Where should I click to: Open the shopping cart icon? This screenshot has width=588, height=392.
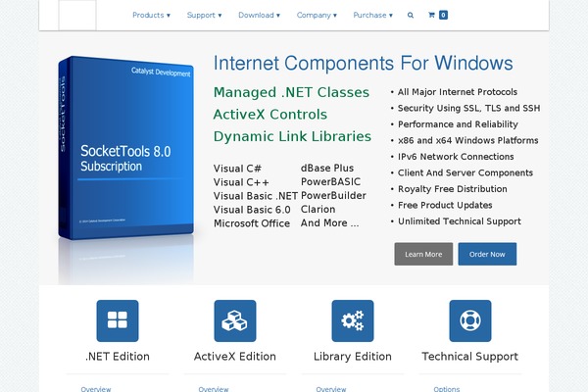pyautogui.click(x=438, y=16)
